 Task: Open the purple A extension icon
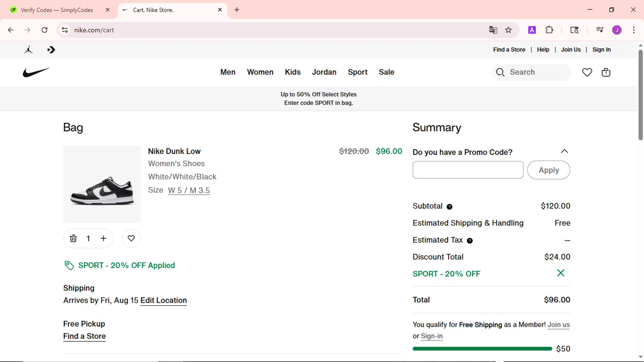coord(532,30)
